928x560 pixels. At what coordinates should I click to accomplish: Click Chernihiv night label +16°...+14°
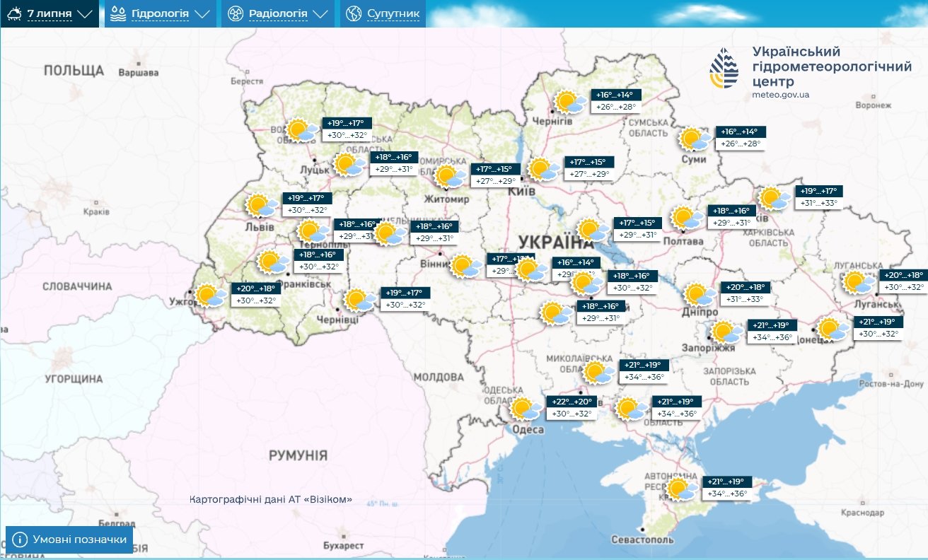click(x=617, y=95)
